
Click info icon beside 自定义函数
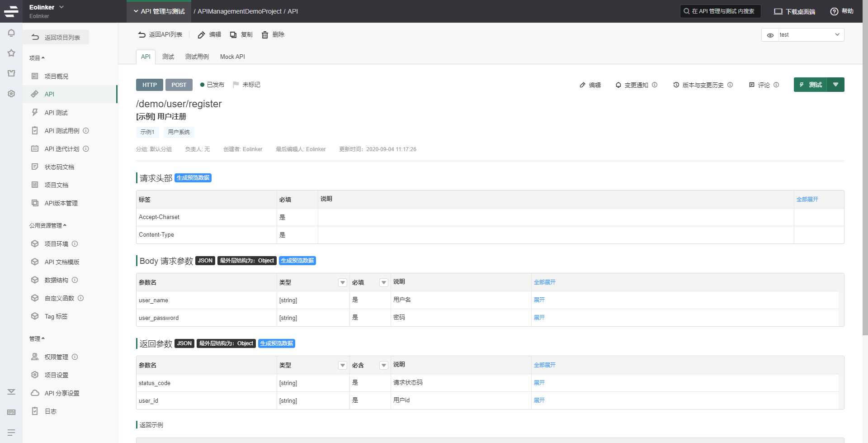click(x=81, y=298)
